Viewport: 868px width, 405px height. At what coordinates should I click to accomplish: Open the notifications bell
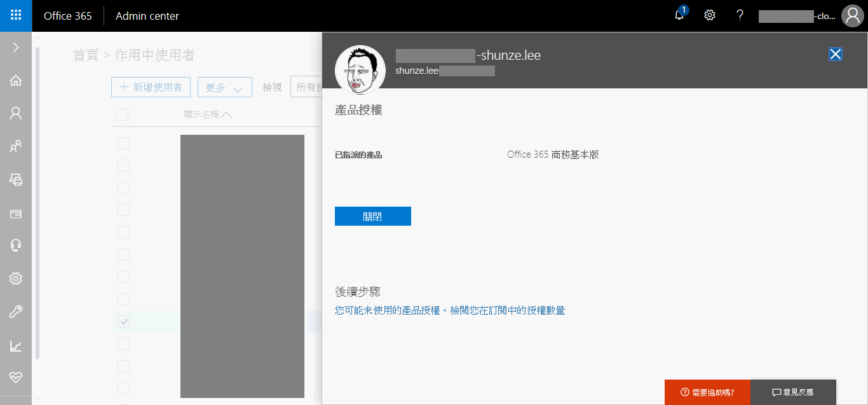pos(680,15)
